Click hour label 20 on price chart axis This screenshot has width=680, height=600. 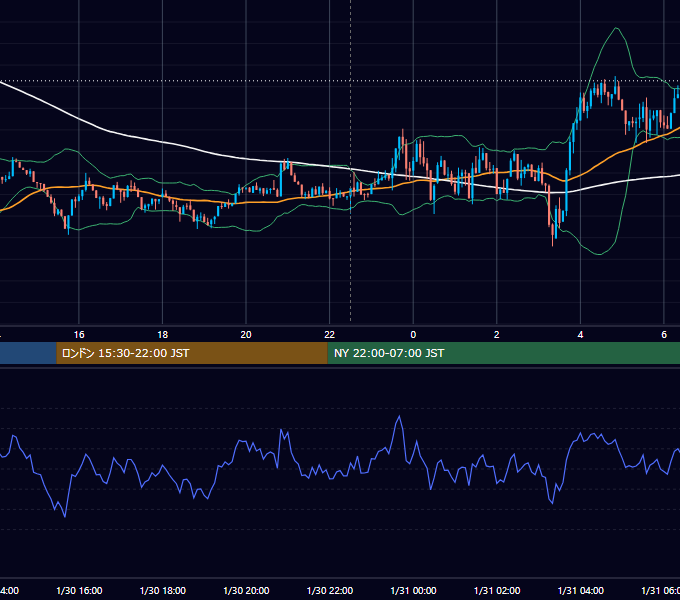246,334
